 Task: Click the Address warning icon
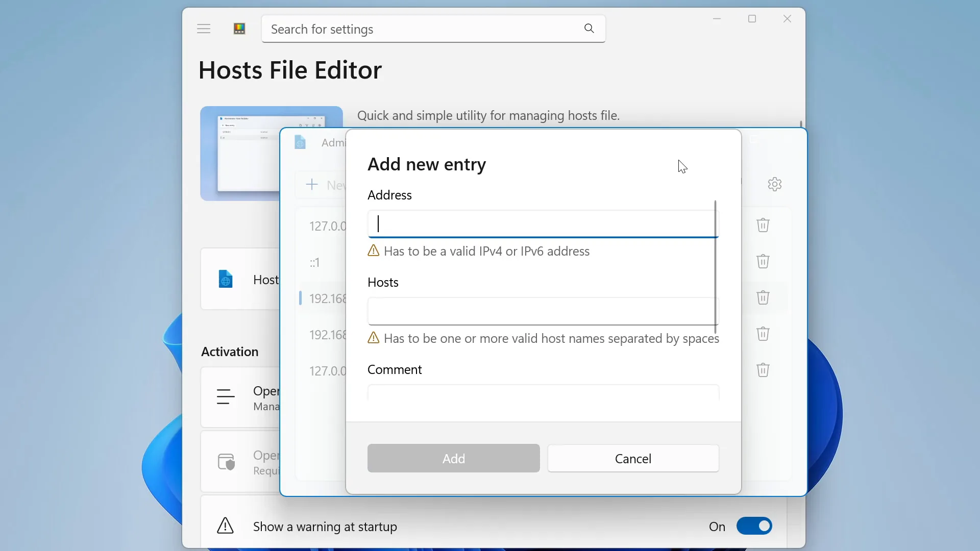pyautogui.click(x=374, y=251)
